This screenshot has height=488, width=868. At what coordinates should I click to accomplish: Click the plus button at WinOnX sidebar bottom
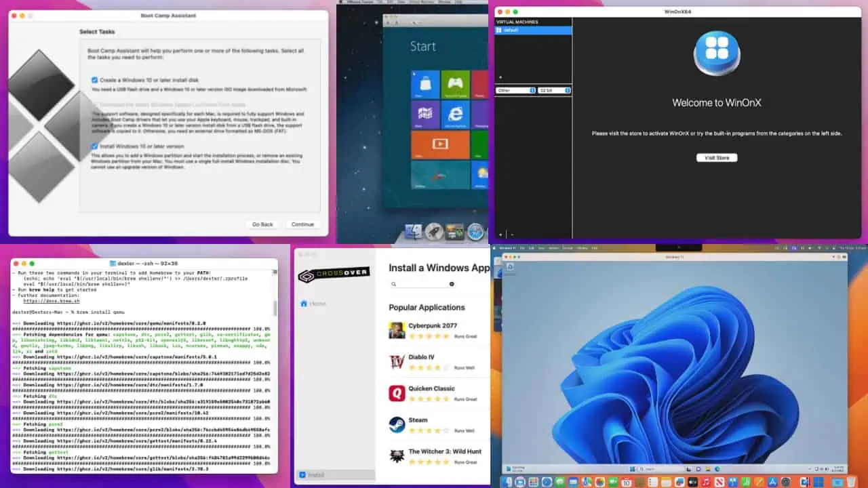click(500, 234)
